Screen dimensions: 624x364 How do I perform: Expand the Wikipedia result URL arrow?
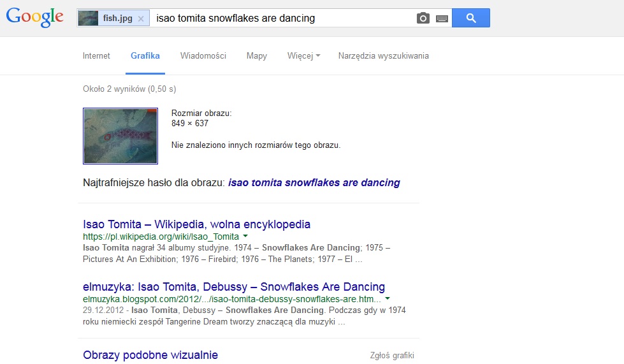(x=245, y=237)
